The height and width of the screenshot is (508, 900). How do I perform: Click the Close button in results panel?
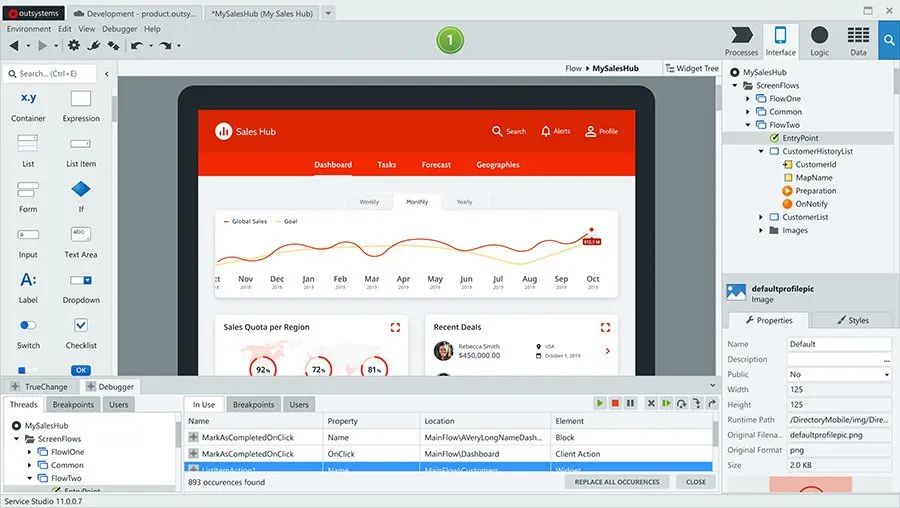tap(695, 482)
